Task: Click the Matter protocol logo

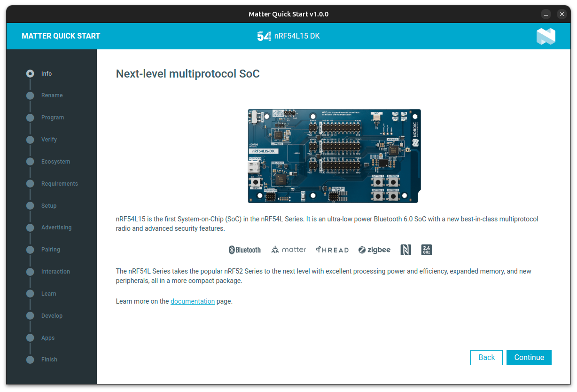Action: 288,250
